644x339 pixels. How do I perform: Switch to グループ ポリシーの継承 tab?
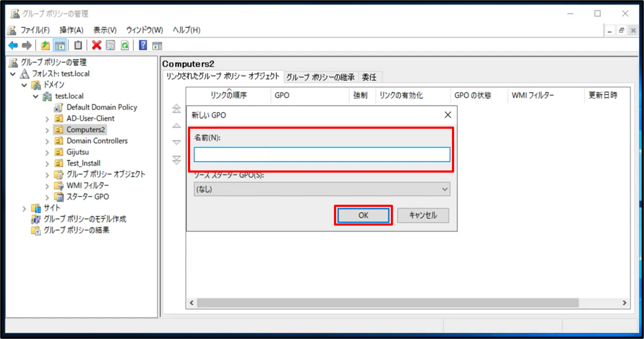click(321, 77)
